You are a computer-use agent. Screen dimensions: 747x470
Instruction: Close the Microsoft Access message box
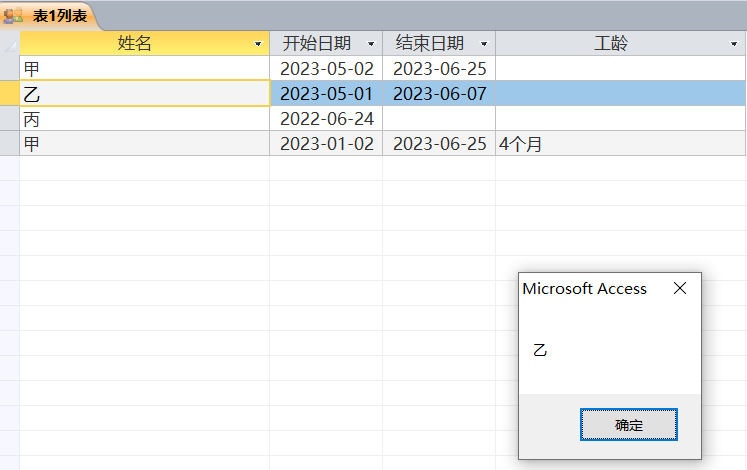[x=680, y=288]
